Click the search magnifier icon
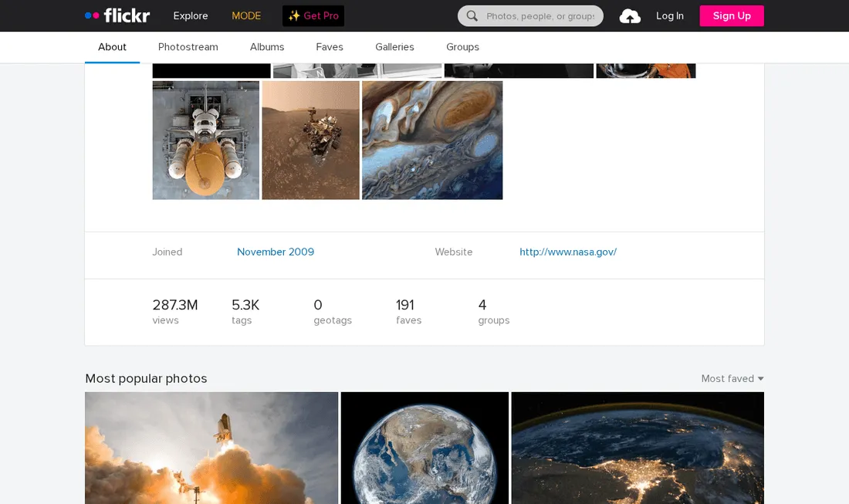The width and height of the screenshot is (849, 504). [x=472, y=15]
